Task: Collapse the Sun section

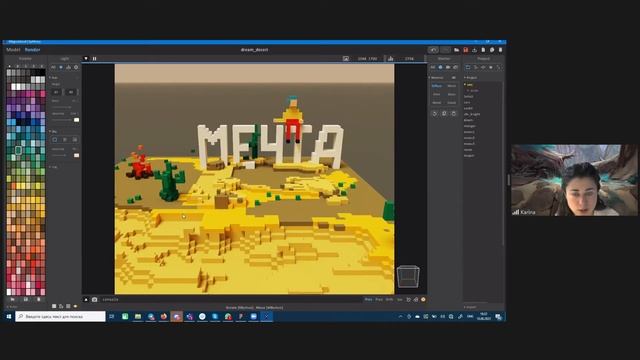Action: pyautogui.click(x=53, y=78)
